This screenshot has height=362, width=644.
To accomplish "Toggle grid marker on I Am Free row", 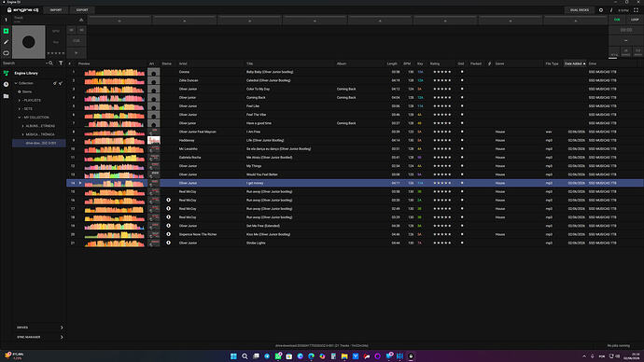I will click(x=462, y=132).
